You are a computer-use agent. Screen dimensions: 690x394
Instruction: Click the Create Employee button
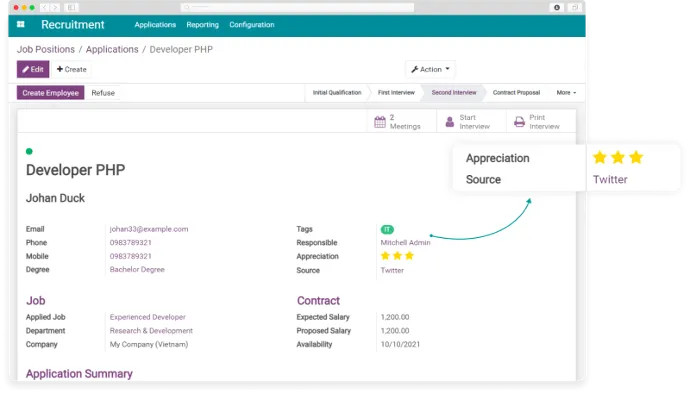(51, 93)
